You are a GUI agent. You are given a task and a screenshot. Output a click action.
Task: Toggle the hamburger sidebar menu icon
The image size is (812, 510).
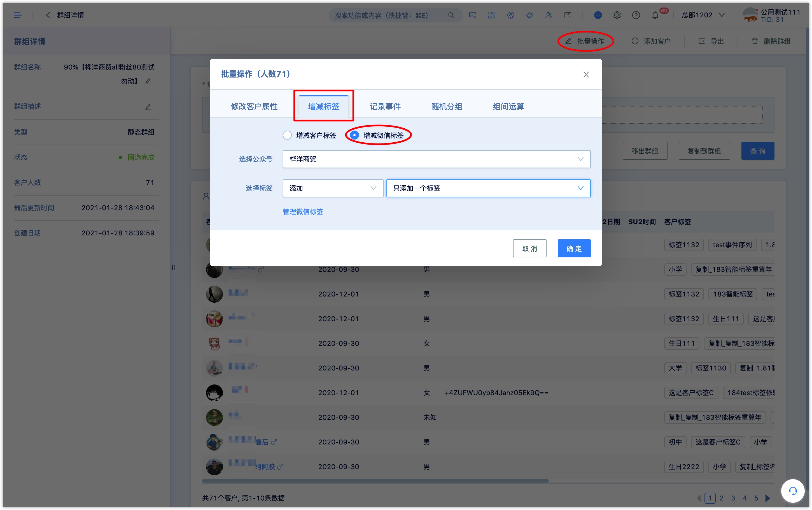click(18, 15)
